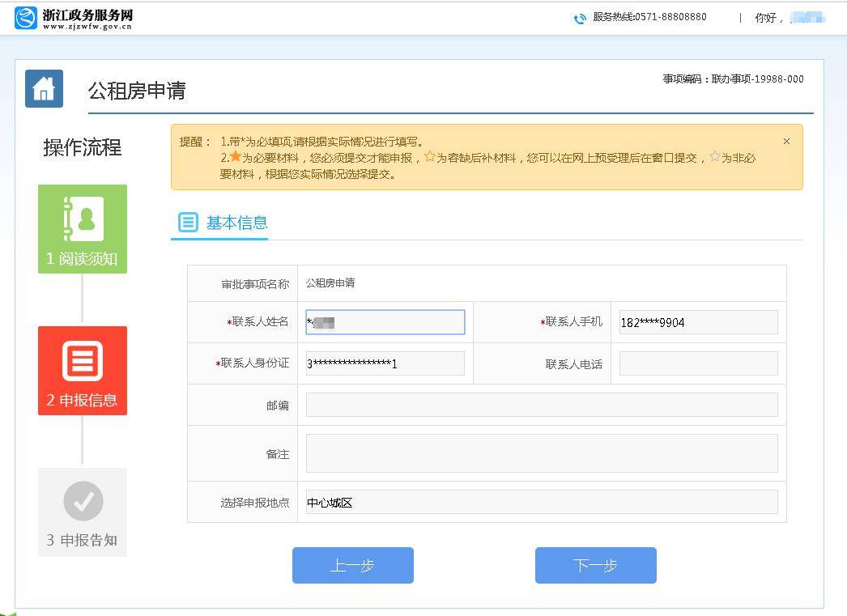
Task: Click the 联系人姓名 label
Action: point(258,322)
